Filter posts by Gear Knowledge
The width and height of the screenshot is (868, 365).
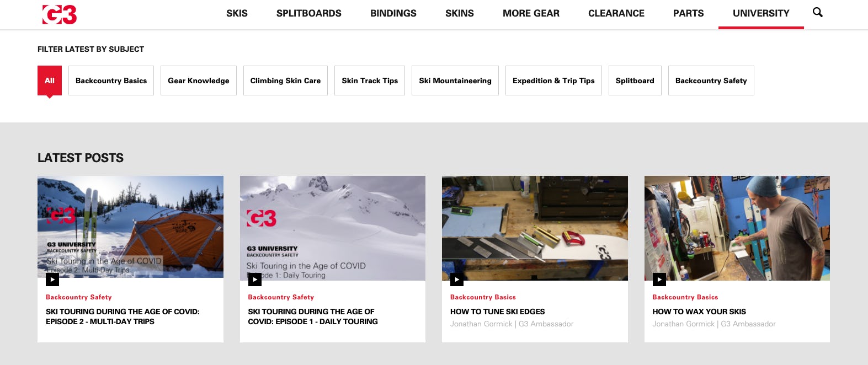pyautogui.click(x=199, y=80)
